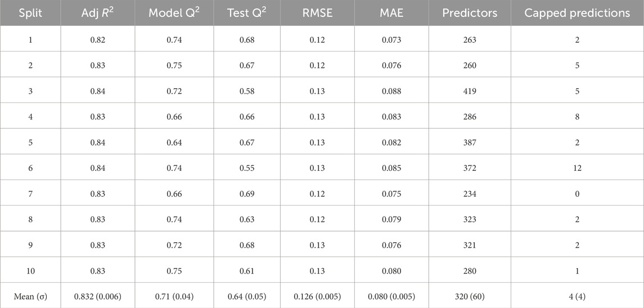The image size is (644, 308).
Task: Select the Test Q² column header
Action: click(x=245, y=13)
